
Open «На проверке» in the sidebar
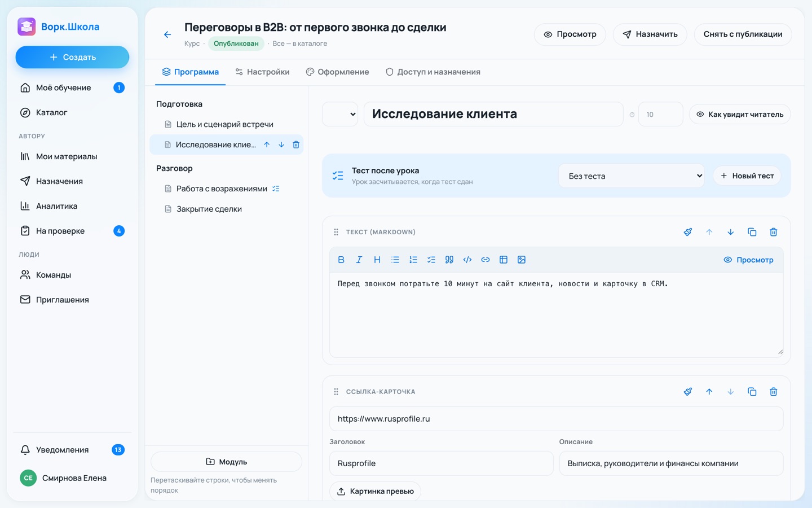click(x=72, y=231)
